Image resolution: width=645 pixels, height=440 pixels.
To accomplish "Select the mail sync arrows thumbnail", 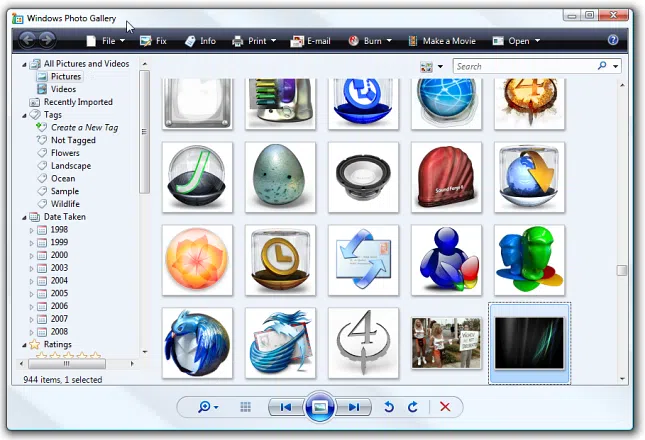I will 363,260.
